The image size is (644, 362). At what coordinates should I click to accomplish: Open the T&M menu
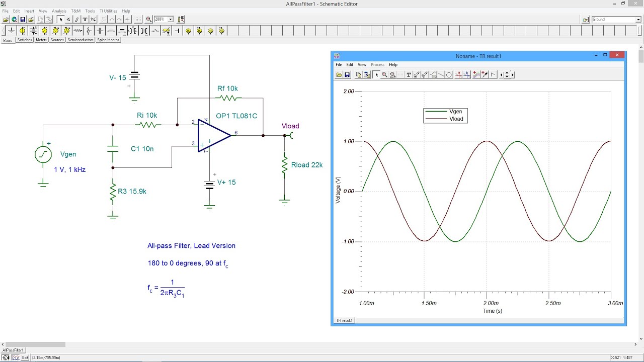pyautogui.click(x=75, y=11)
